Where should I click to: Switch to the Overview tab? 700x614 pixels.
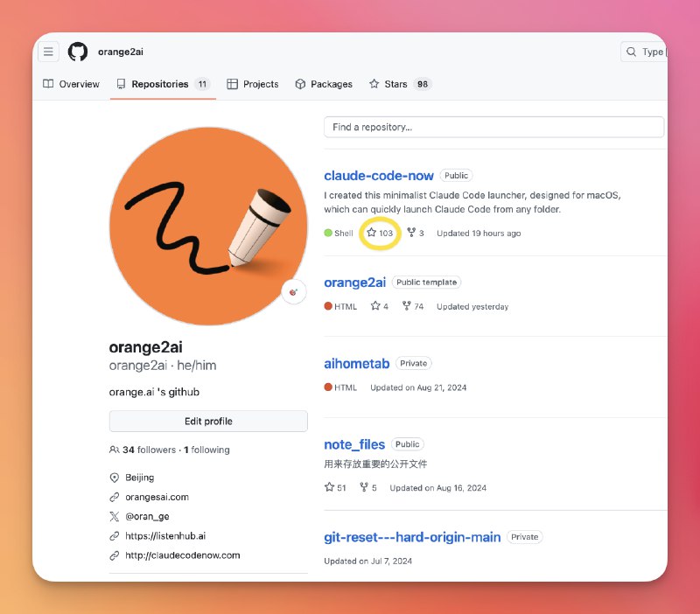tap(71, 84)
